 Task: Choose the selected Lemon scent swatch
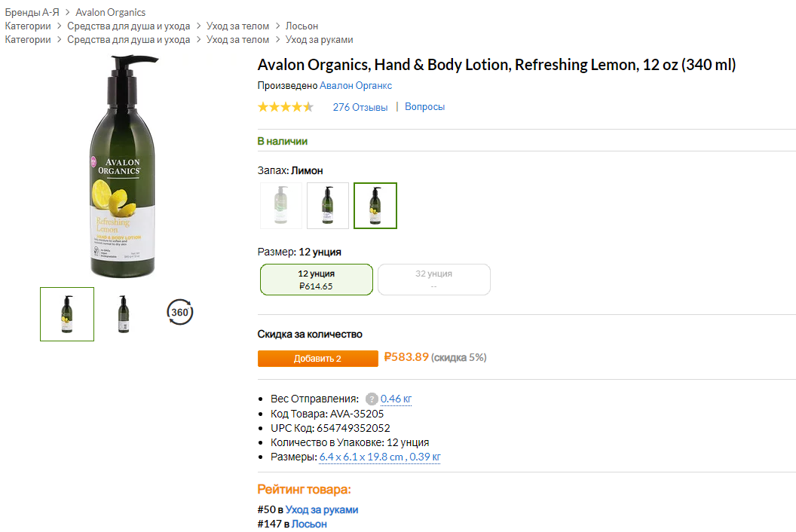375,205
